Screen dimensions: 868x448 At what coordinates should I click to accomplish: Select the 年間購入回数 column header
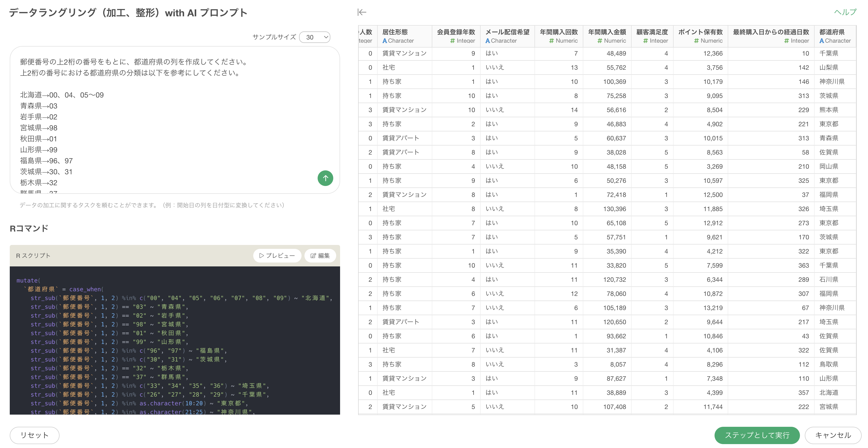559,36
